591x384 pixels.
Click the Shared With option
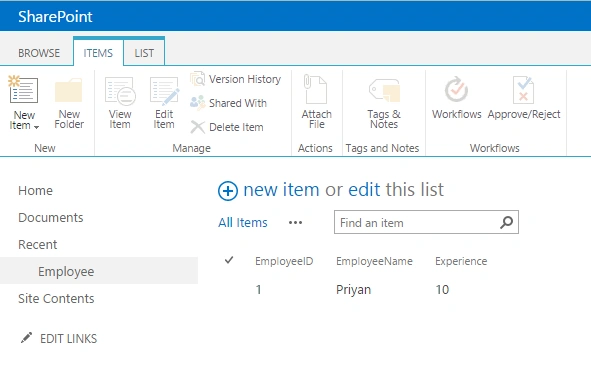229,103
